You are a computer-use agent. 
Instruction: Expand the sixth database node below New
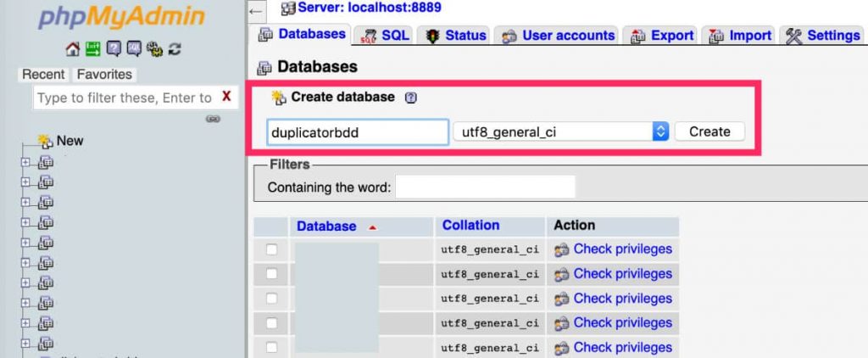25,263
